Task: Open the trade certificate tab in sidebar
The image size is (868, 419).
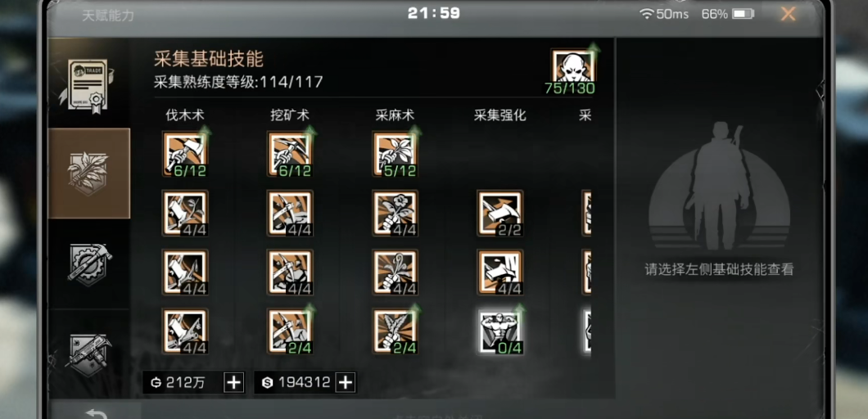Action: 88,83
